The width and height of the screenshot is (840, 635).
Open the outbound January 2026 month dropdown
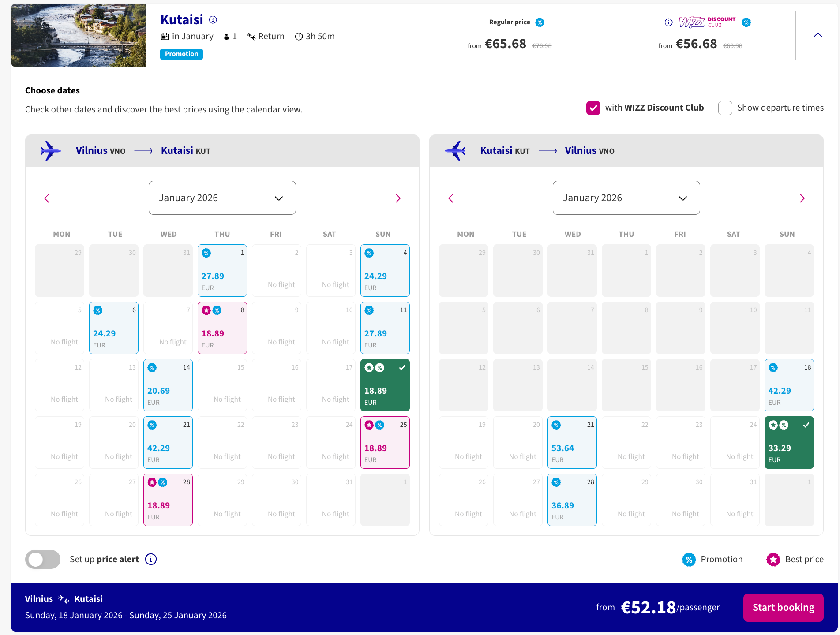222,198
